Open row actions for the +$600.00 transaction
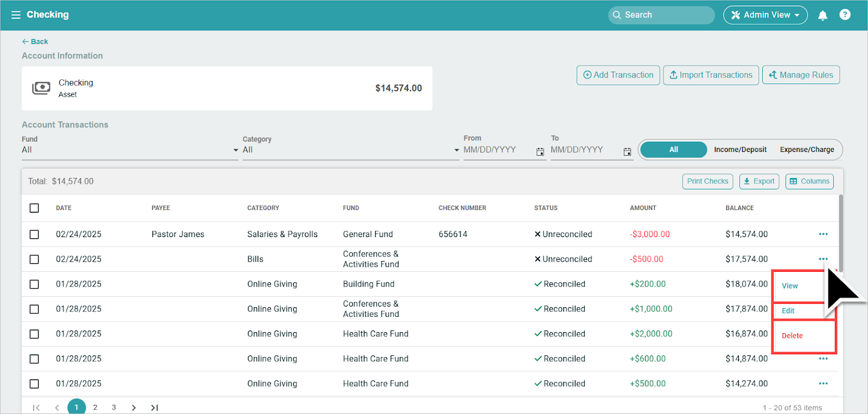 point(823,359)
